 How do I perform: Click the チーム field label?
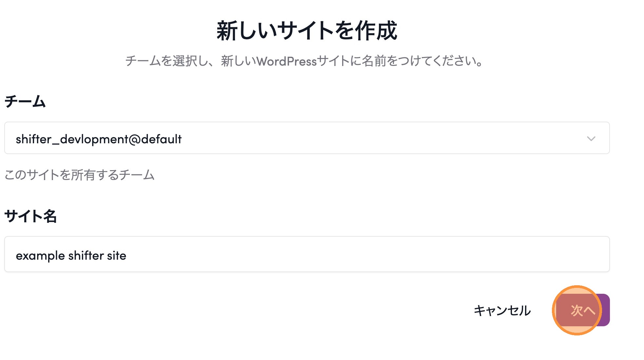coord(25,101)
